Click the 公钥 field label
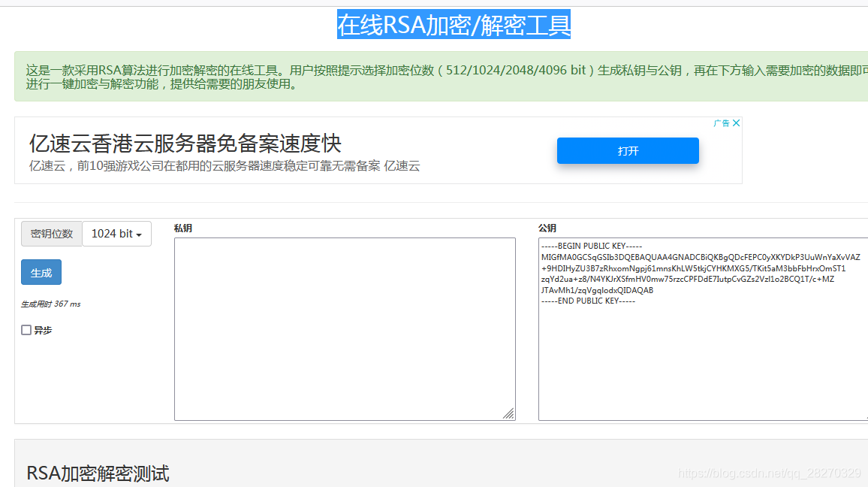Viewport: 868px width, 487px height. (544, 228)
